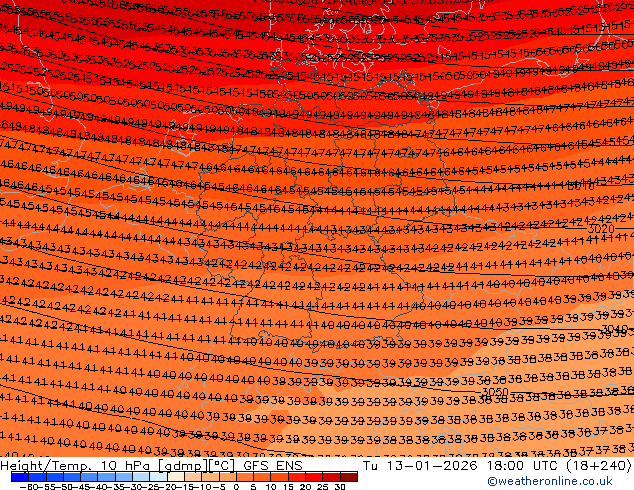Pick the palest blue swatch between -25 and -20
The width and height of the screenshot is (634, 490).
pyautogui.click(x=158, y=477)
